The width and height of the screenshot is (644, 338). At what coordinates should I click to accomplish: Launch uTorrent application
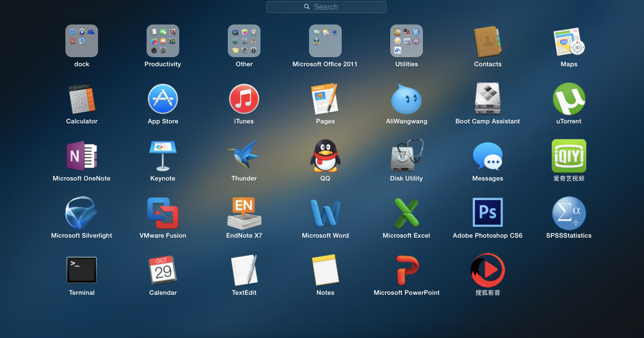[569, 99]
